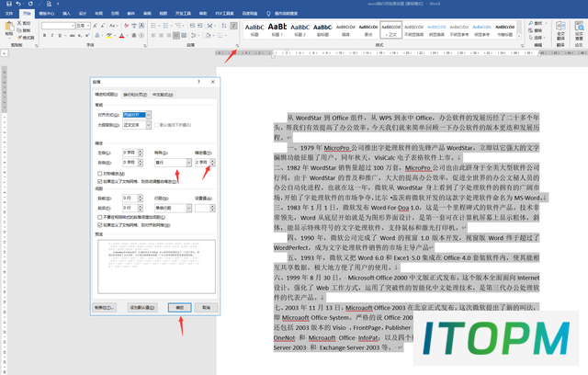Click the Set As Default button in the dialog
This screenshot has height=375, width=588.
(142, 308)
